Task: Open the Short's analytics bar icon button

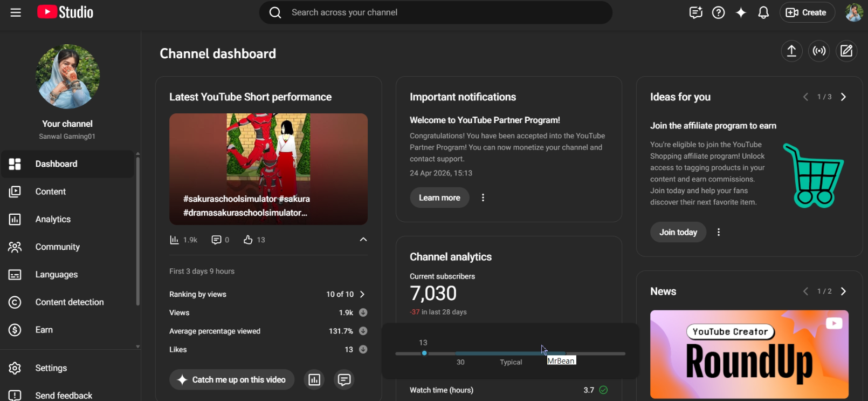Action: point(314,379)
